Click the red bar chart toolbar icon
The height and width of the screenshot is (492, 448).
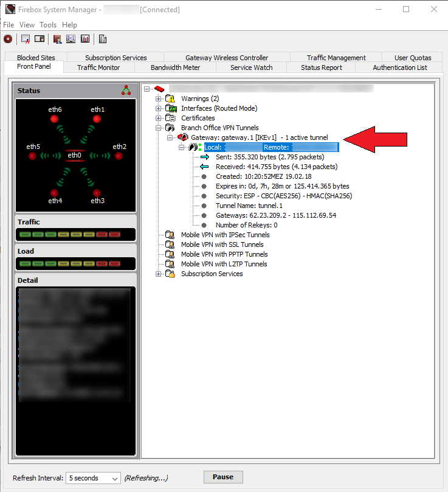click(85, 39)
